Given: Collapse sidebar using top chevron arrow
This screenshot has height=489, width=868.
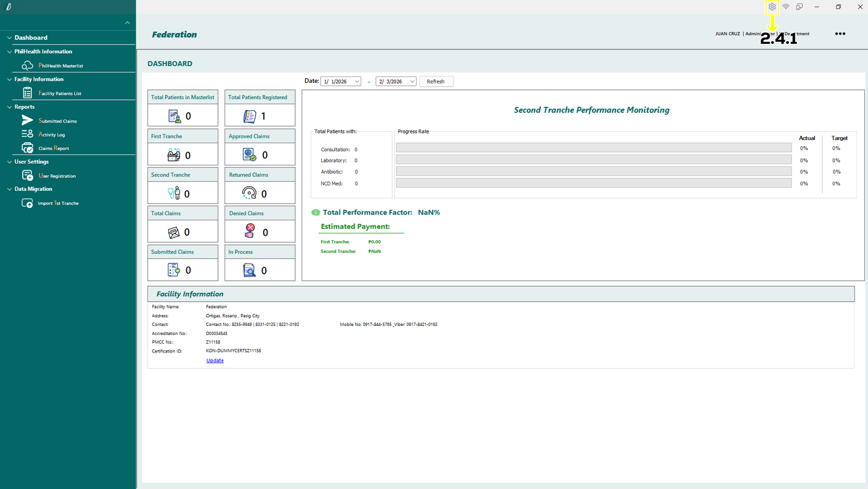Looking at the screenshot, I should tap(127, 23).
